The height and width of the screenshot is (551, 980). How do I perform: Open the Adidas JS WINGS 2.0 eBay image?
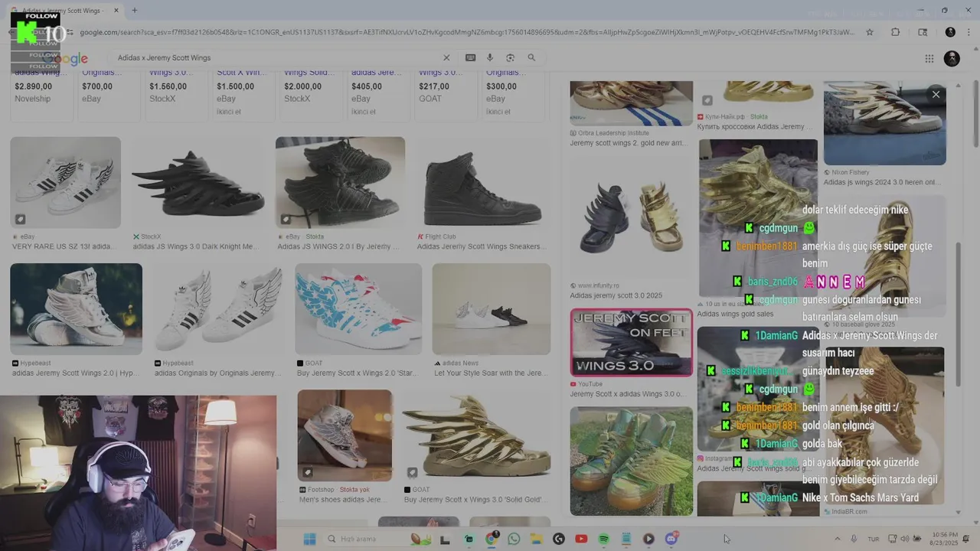(340, 182)
